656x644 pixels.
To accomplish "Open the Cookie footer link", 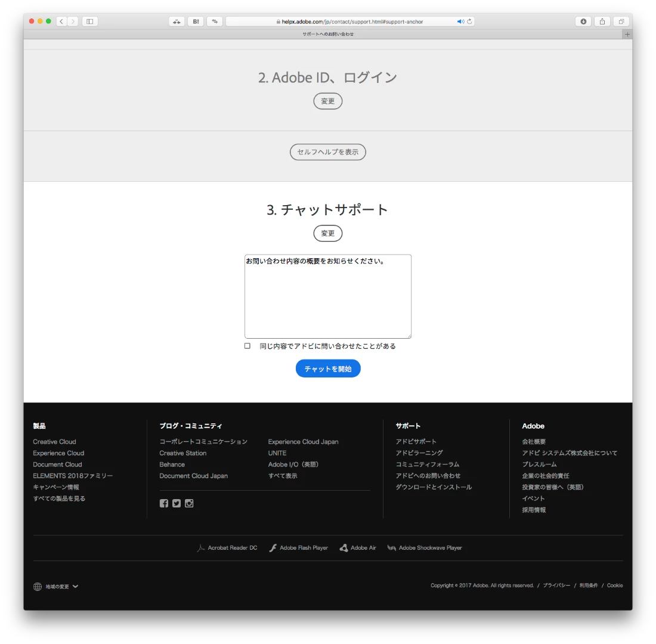I will pos(615,586).
